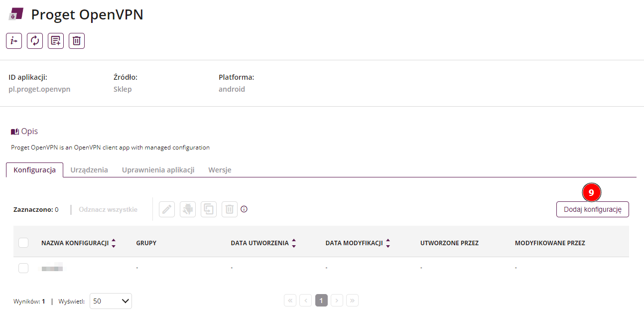The width and height of the screenshot is (644, 311).
Task: Click the Android robot icon in toolbar
Action: click(x=188, y=209)
